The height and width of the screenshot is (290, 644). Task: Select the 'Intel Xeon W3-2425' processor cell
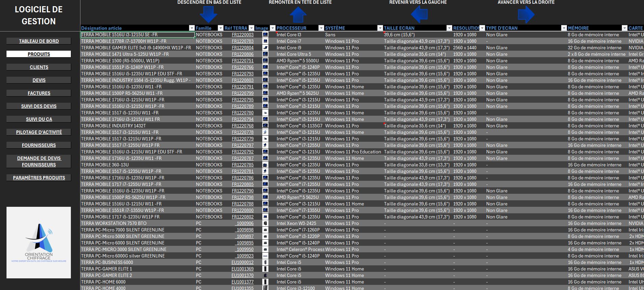[x=300, y=223]
